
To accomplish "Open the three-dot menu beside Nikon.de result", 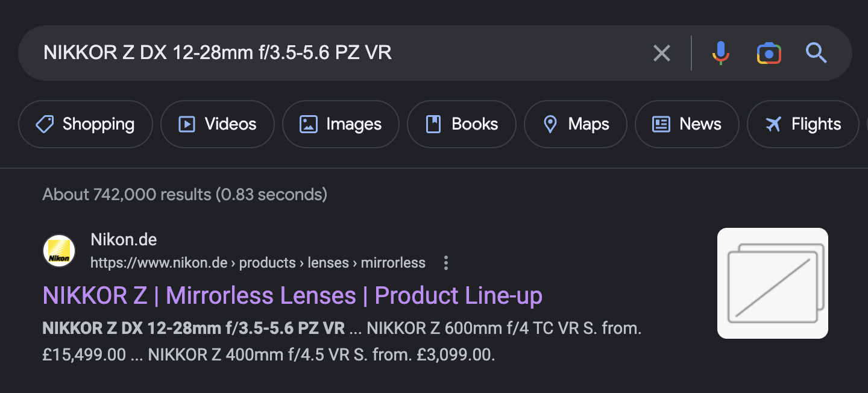I will click(446, 263).
